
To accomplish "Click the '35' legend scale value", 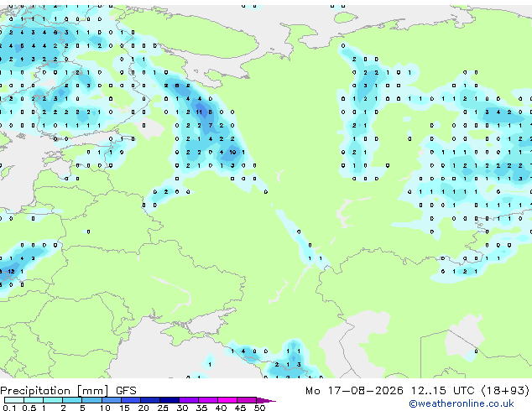I will click(x=201, y=408).
